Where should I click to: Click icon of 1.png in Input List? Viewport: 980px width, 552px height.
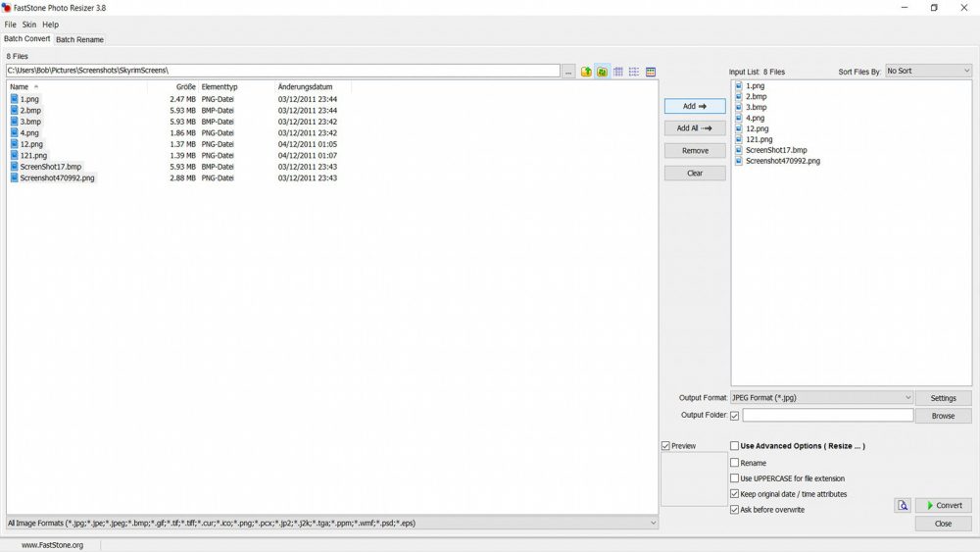click(x=739, y=85)
